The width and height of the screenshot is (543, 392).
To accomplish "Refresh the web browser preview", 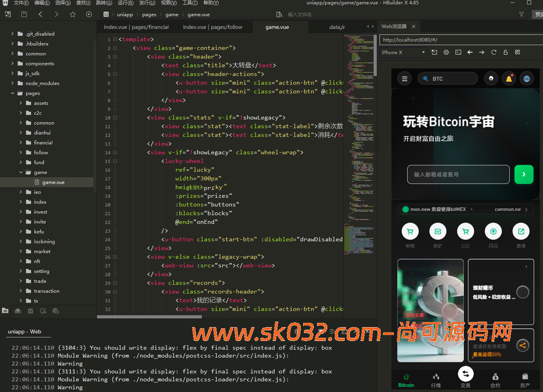I will pyautogui.click(x=494, y=52).
